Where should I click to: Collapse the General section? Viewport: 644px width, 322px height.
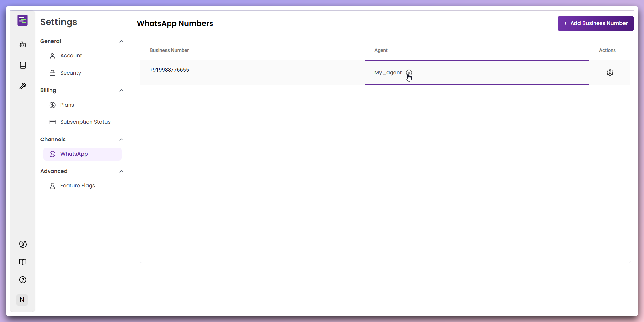click(121, 41)
